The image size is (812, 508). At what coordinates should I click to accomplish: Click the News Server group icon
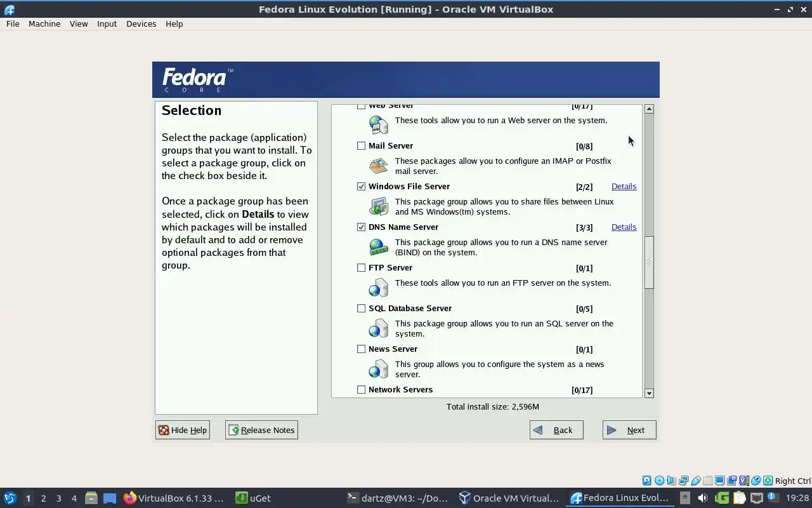point(379,368)
